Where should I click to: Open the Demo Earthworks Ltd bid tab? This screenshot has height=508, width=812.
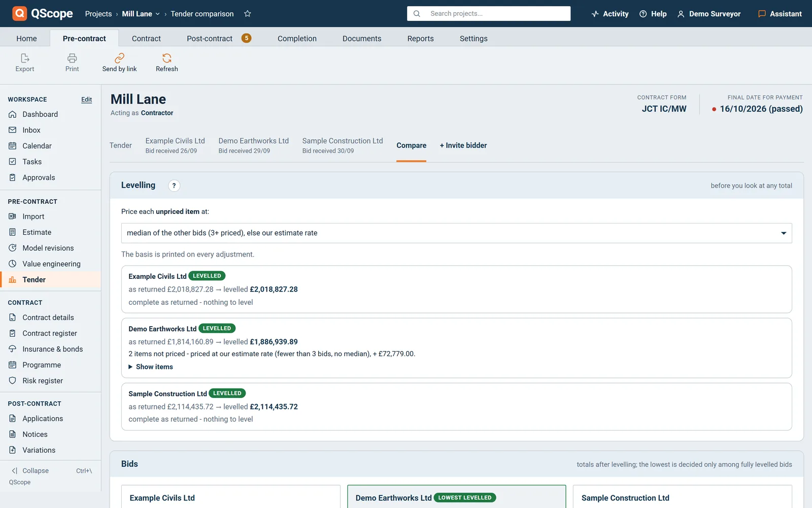click(253, 145)
